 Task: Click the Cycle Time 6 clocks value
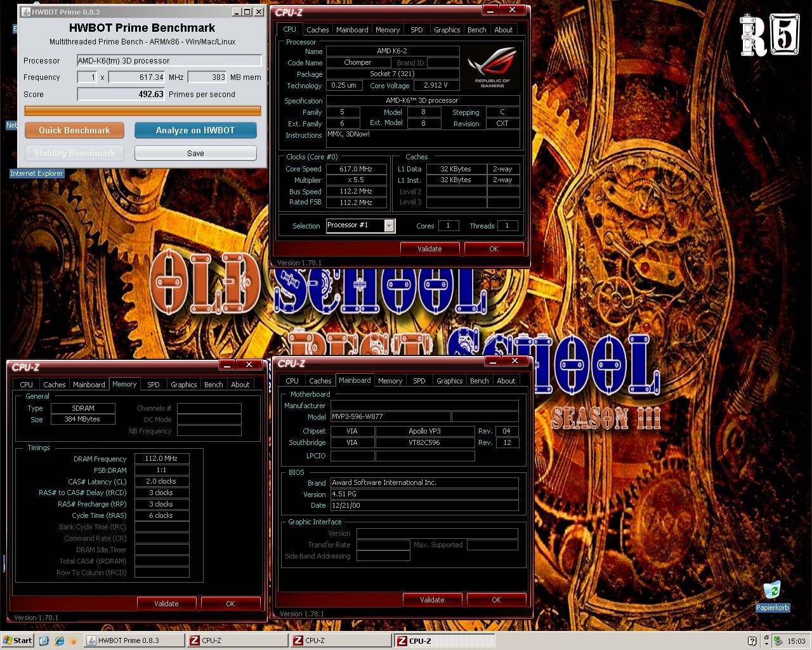tap(162, 515)
